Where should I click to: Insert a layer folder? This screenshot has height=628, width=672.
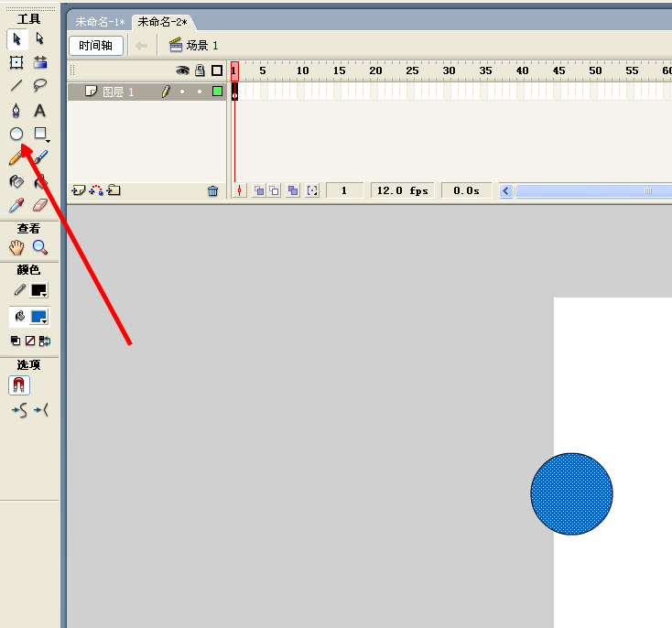coord(114,190)
